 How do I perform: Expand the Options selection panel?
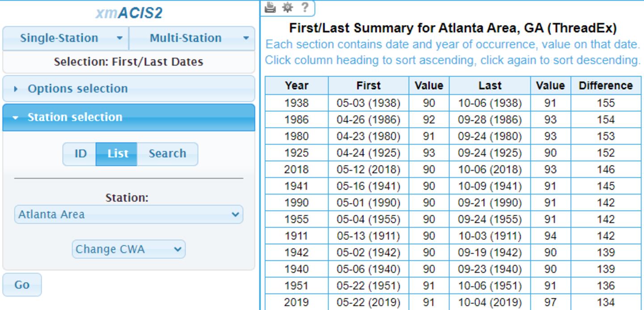[x=78, y=89]
